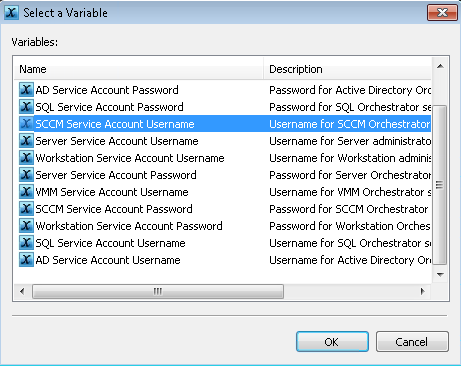
Task: Click the horizontal scrollbar thumb
Action: point(158,291)
